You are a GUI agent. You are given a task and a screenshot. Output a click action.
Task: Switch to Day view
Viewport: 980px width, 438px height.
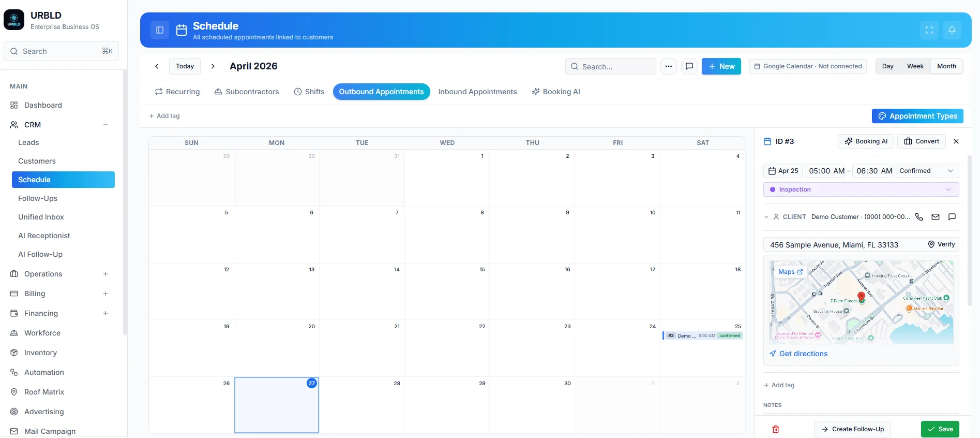pyautogui.click(x=888, y=66)
